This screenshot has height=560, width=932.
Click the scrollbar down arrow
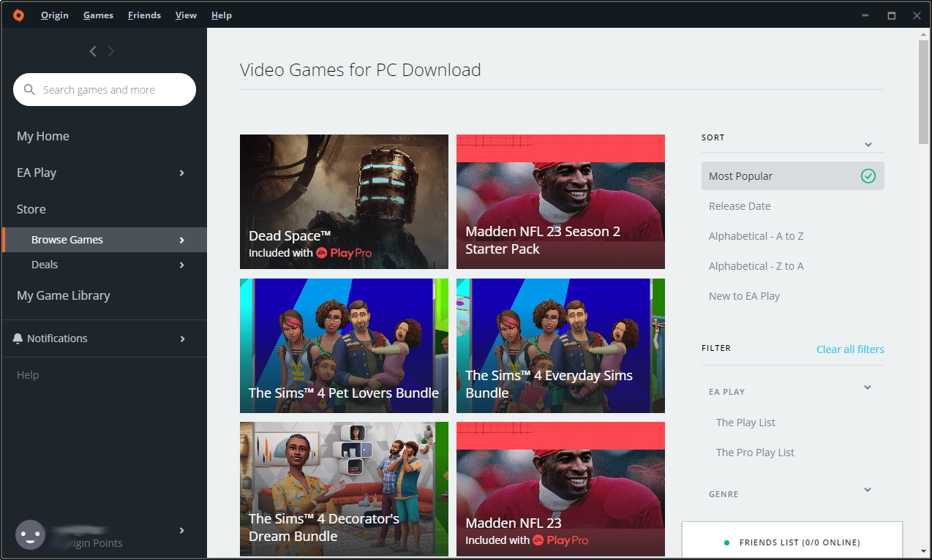click(x=924, y=551)
